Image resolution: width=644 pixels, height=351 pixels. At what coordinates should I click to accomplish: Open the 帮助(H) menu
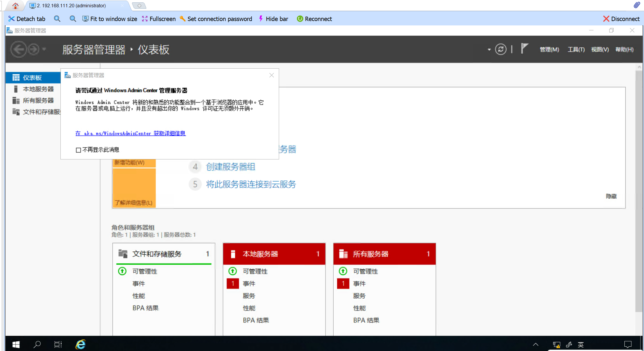pyautogui.click(x=624, y=50)
